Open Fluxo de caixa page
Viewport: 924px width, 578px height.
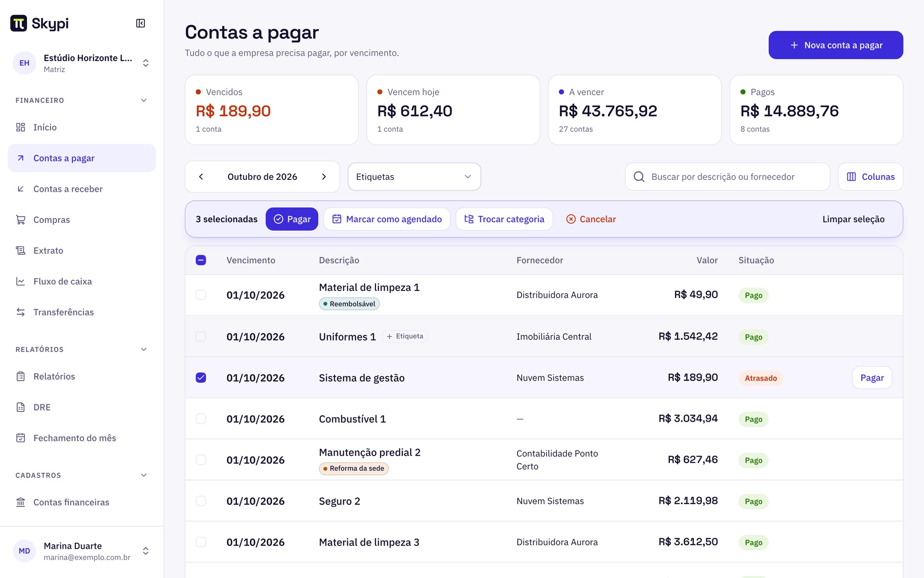click(82, 281)
